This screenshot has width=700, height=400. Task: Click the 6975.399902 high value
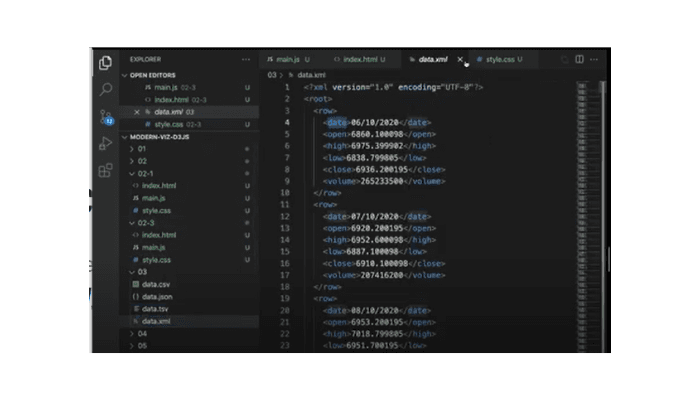377,146
